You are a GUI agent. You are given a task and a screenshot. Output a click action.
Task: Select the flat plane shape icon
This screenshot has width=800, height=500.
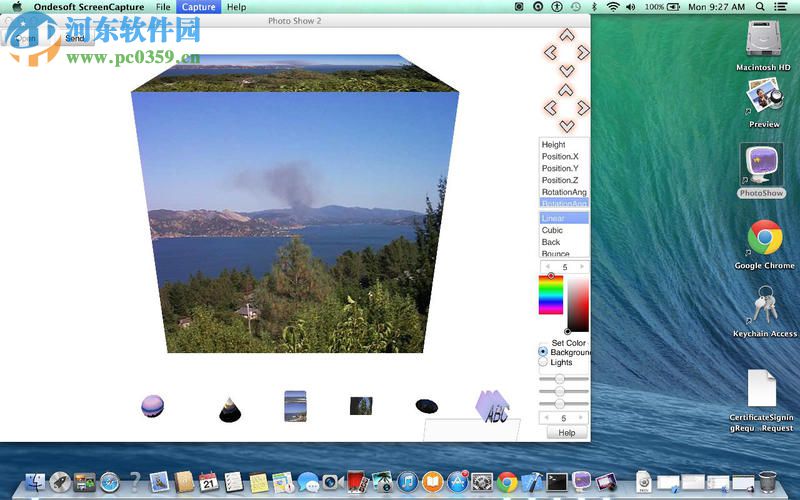point(361,406)
